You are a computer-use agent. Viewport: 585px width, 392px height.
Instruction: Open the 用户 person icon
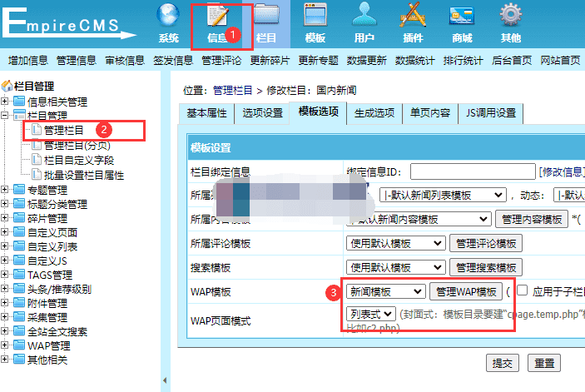click(x=364, y=15)
